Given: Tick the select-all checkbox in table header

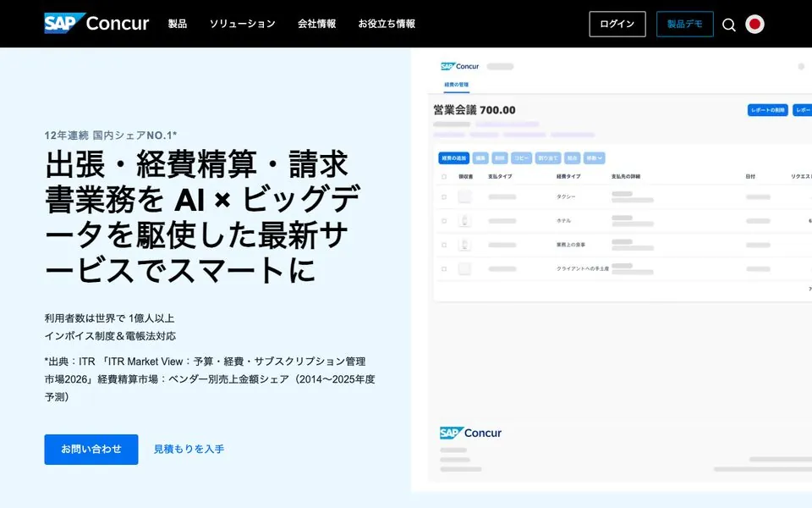Looking at the screenshot, I should click(444, 177).
